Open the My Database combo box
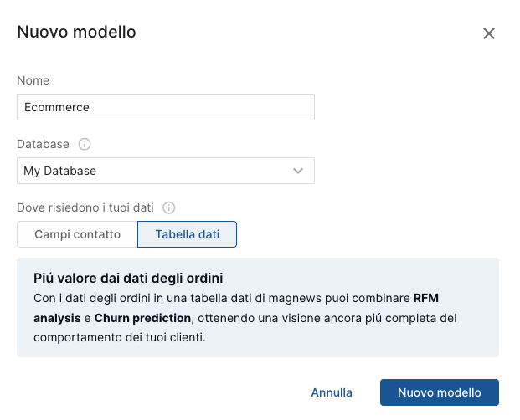The image size is (520, 420). coord(166,171)
